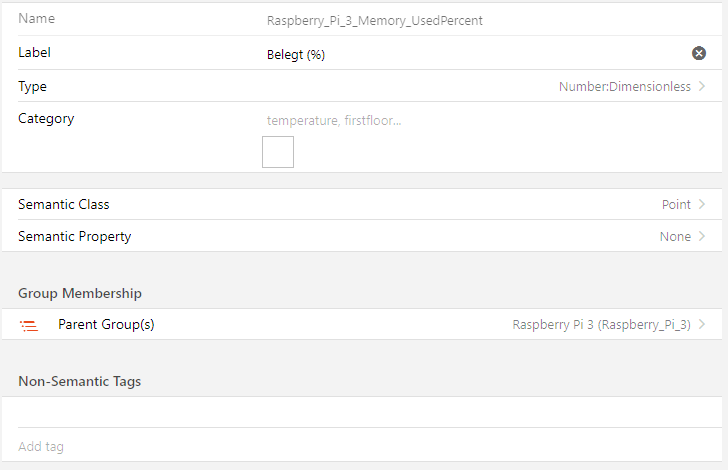Change the None semantic property value
This screenshot has height=470, width=728.
675,237
